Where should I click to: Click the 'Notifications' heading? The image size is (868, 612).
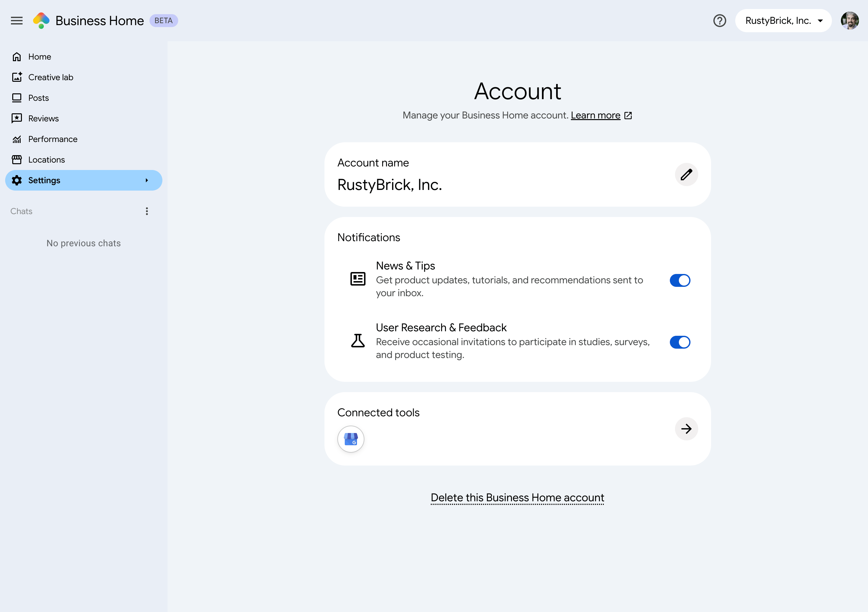pyautogui.click(x=369, y=237)
